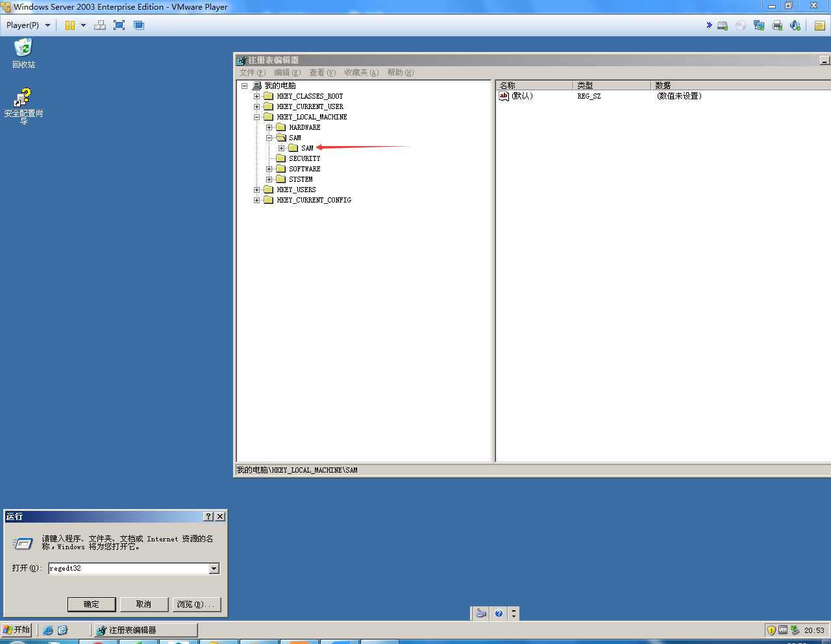Click the hard disk device icon in VMware toolbar

click(723, 26)
